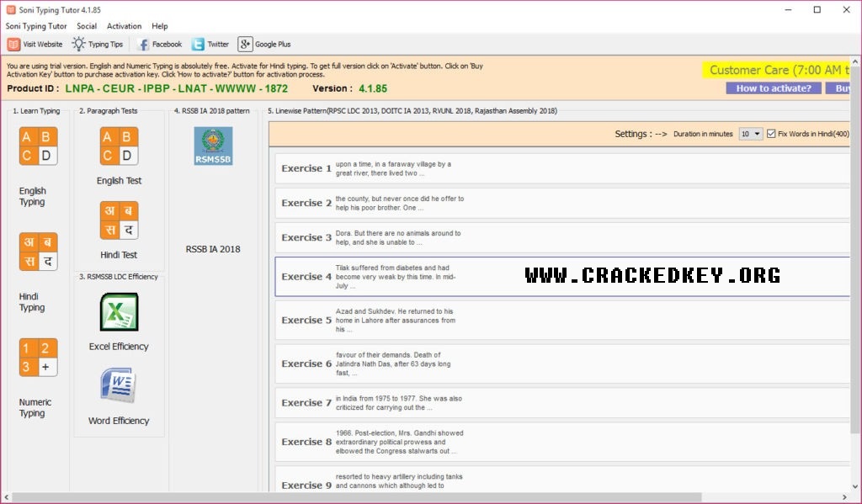Click the scroll left arrow
This screenshot has width=862, height=504.
6,497
